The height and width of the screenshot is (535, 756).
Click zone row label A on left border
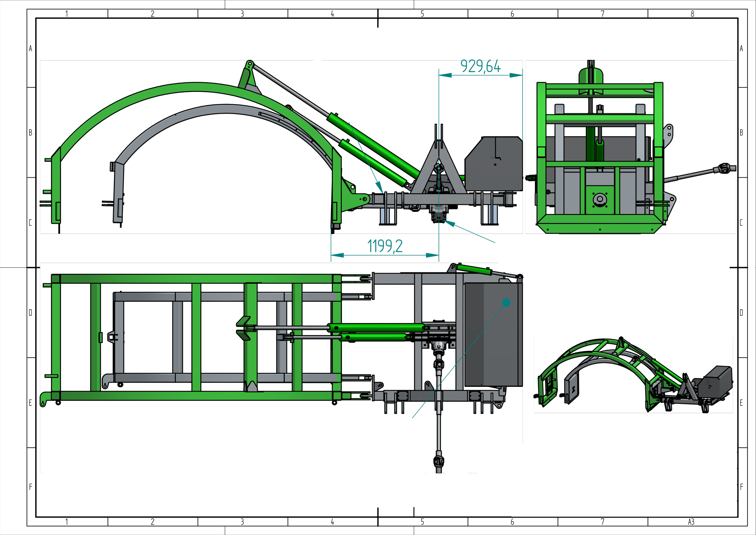[x=31, y=48]
